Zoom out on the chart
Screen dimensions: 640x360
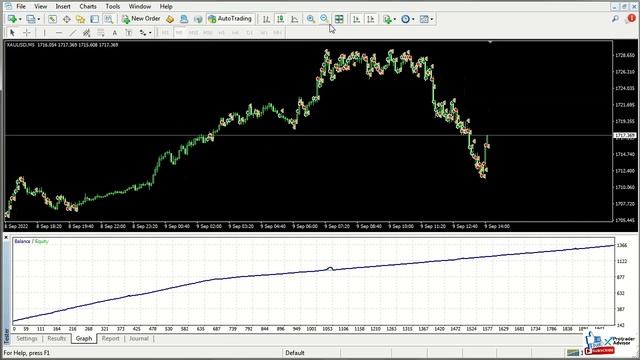pyautogui.click(x=324, y=19)
